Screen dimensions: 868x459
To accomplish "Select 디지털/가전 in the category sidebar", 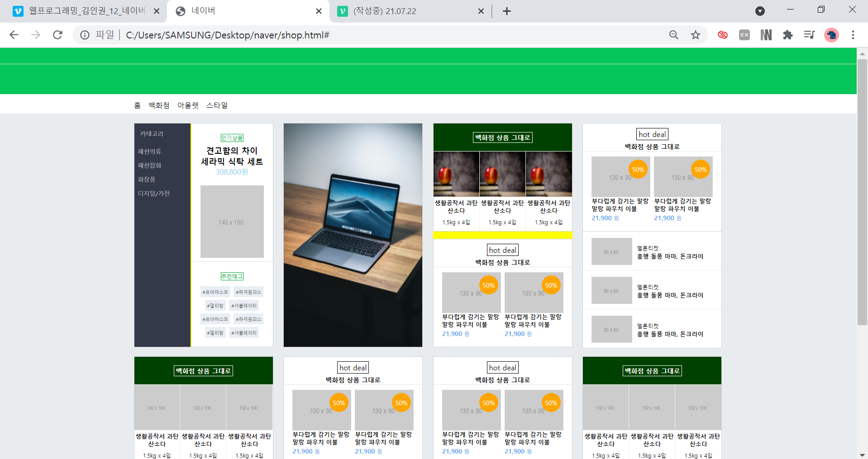I will point(154,194).
